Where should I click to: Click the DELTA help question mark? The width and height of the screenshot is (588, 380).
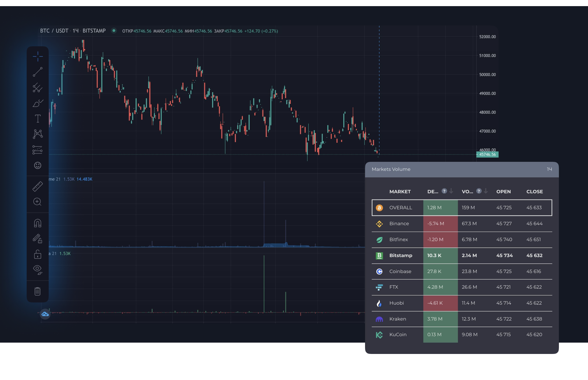click(x=444, y=191)
